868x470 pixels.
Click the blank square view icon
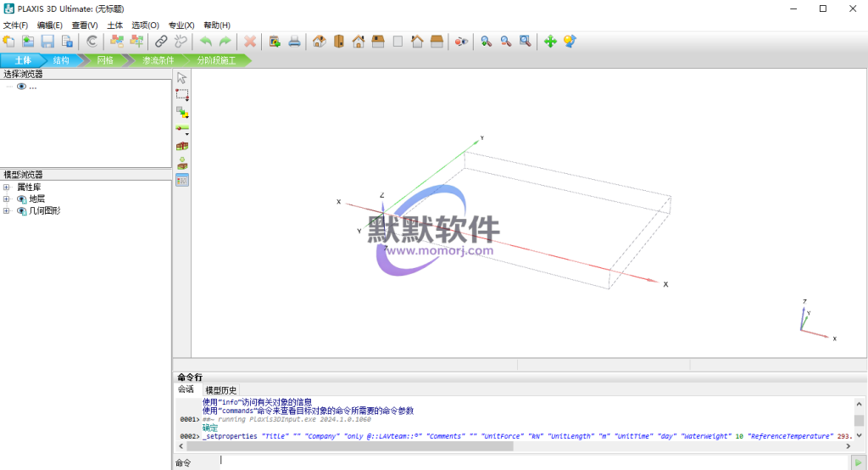398,41
